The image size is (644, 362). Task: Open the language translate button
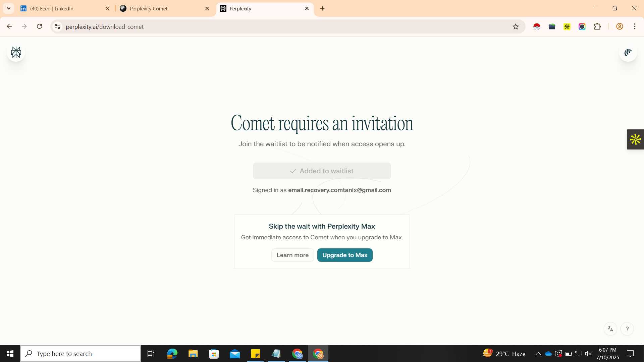(610, 329)
